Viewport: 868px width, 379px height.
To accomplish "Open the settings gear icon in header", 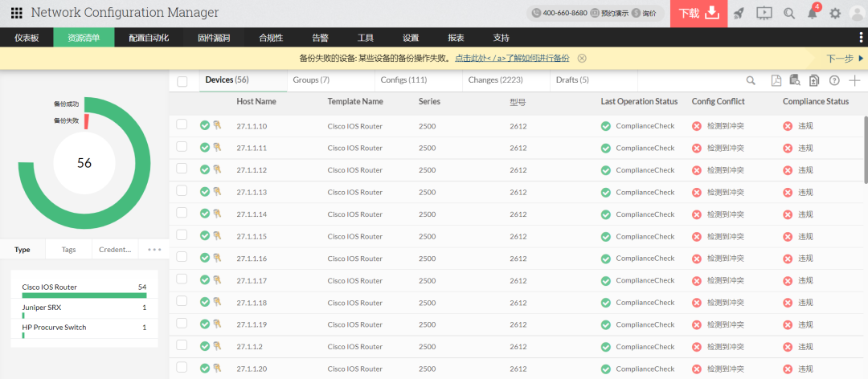I will [835, 14].
